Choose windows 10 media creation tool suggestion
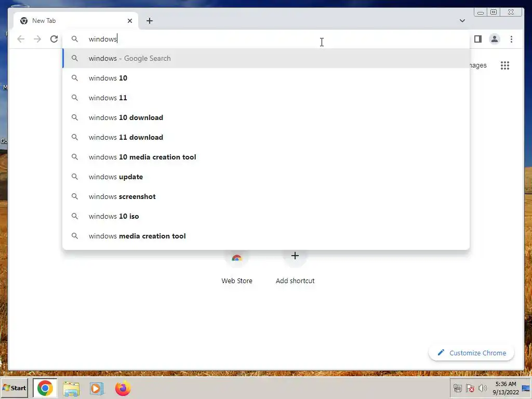The image size is (532, 399). tap(266, 157)
